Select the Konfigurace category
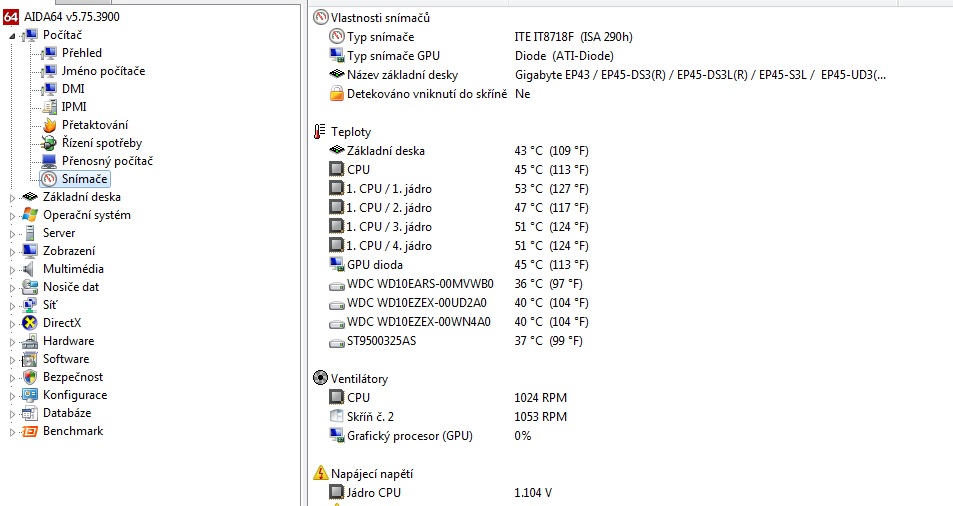Viewport: 953px width, 506px height. click(75, 395)
